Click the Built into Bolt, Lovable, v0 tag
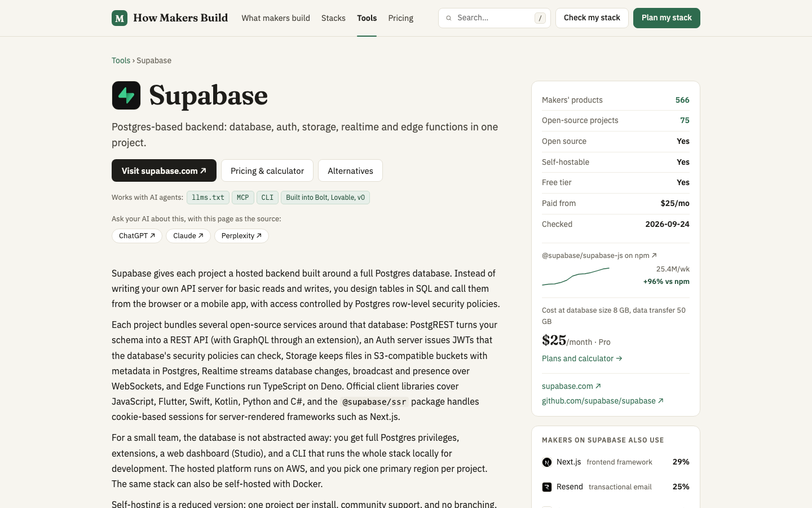Viewport: 812px width, 508px height. coord(325,198)
